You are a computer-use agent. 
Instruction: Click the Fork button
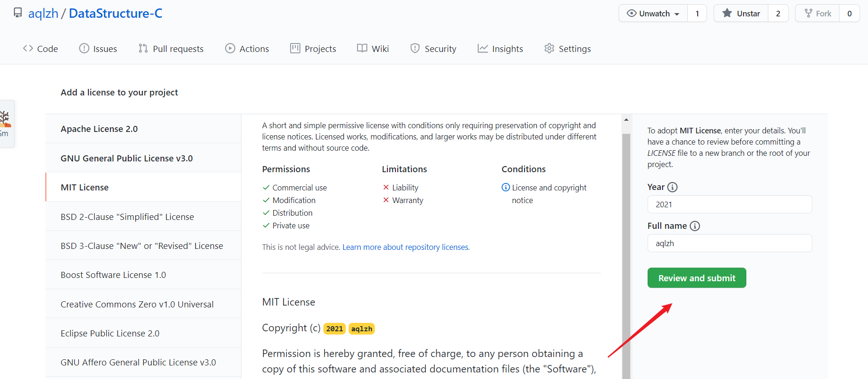point(817,14)
